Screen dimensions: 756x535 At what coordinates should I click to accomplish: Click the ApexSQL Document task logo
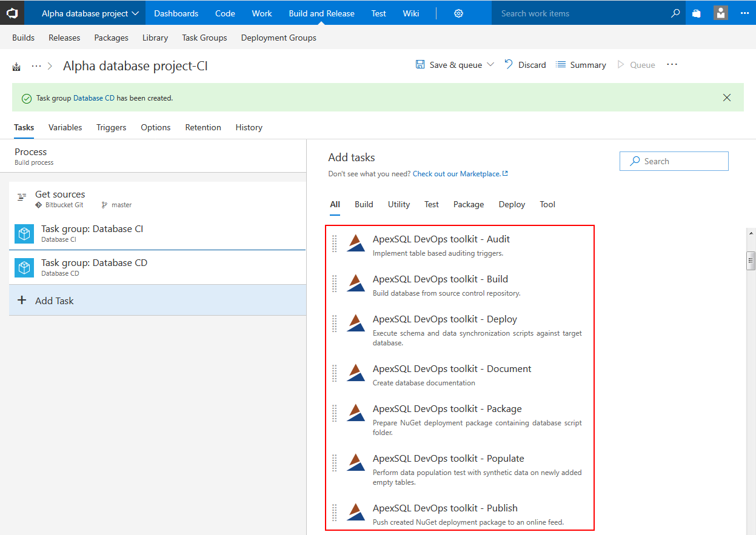[356, 373]
